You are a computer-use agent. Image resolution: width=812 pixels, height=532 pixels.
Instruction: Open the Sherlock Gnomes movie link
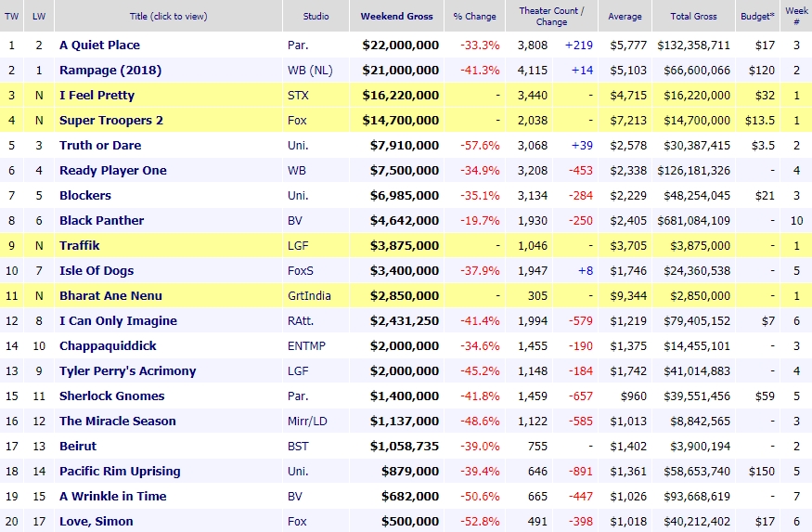click(x=112, y=396)
